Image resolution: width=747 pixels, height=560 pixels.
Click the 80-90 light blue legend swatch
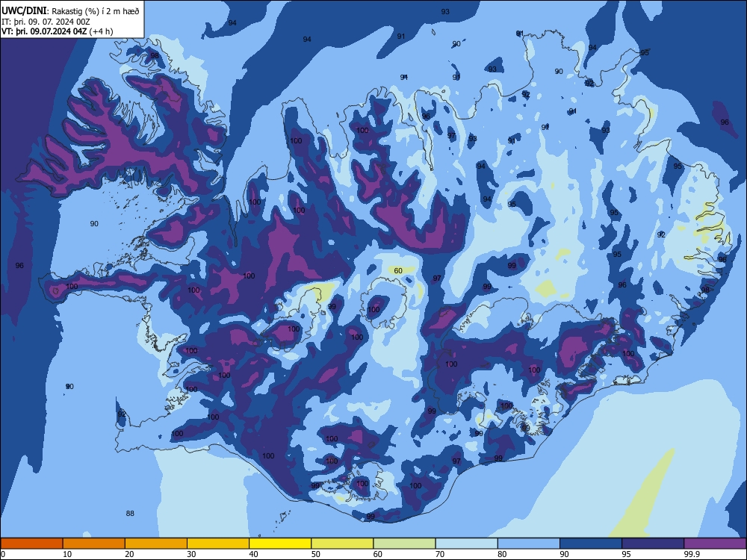(529, 544)
